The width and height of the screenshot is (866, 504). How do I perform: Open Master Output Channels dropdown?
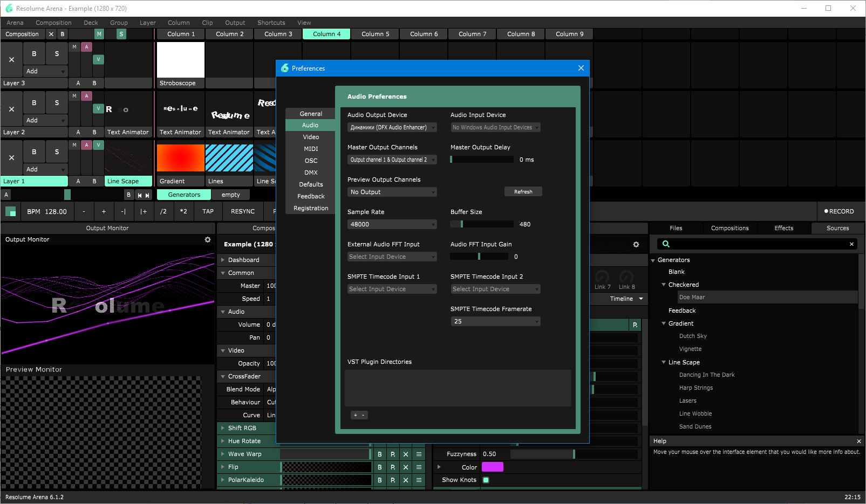point(392,160)
